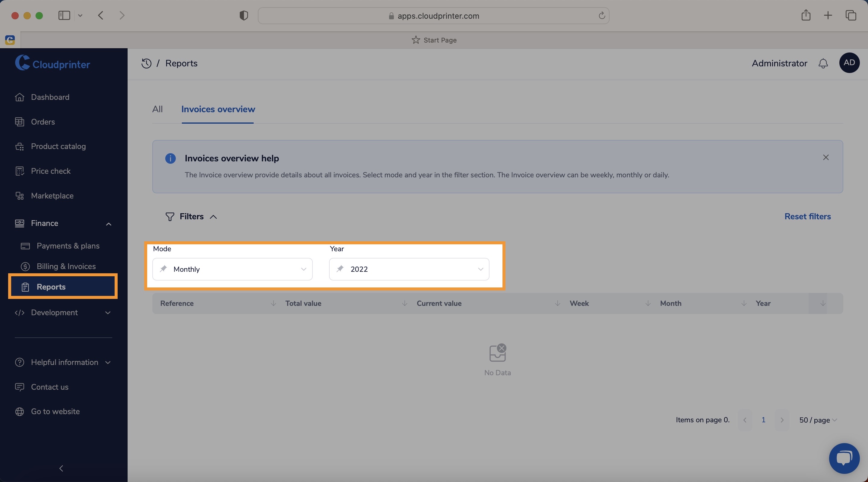The height and width of the screenshot is (482, 868).
Task: Click the Safari address bar
Action: coord(433,15)
